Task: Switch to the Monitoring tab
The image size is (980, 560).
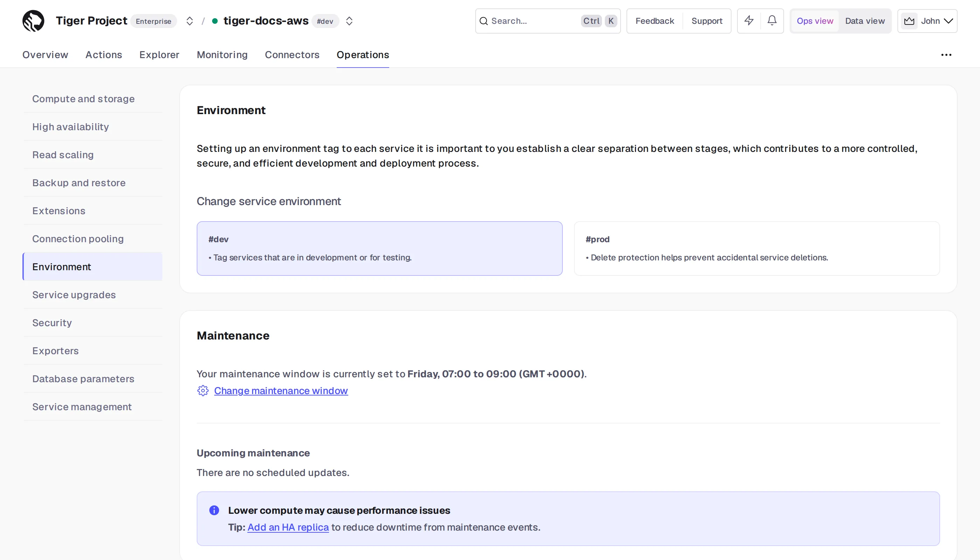Action: tap(222, 55)
